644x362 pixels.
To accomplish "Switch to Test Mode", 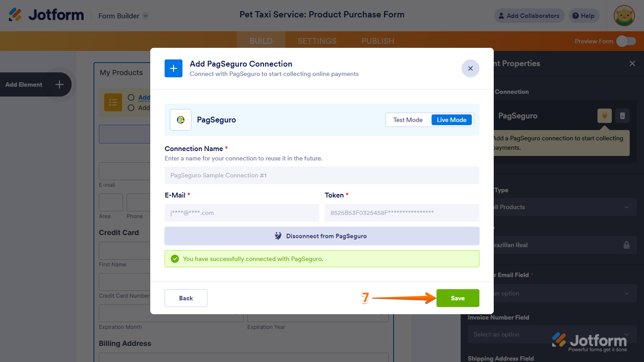I will click(x=408, y=120).
